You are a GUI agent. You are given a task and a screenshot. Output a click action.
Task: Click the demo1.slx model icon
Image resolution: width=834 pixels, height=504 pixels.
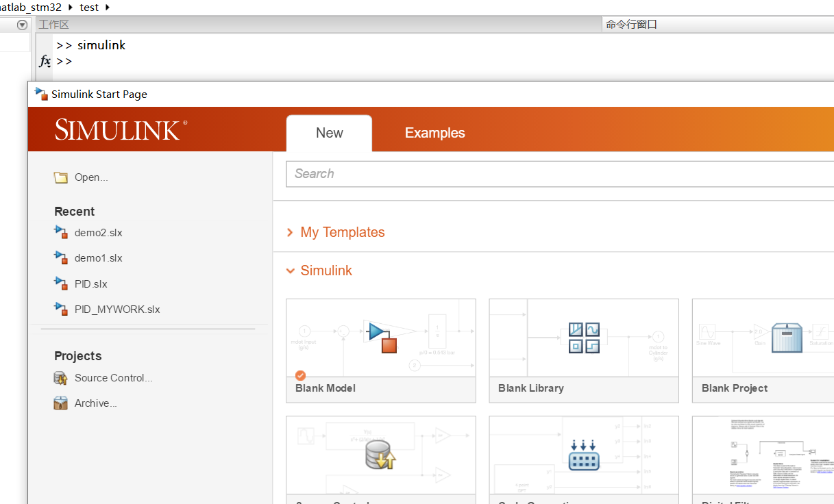(61, 257)
